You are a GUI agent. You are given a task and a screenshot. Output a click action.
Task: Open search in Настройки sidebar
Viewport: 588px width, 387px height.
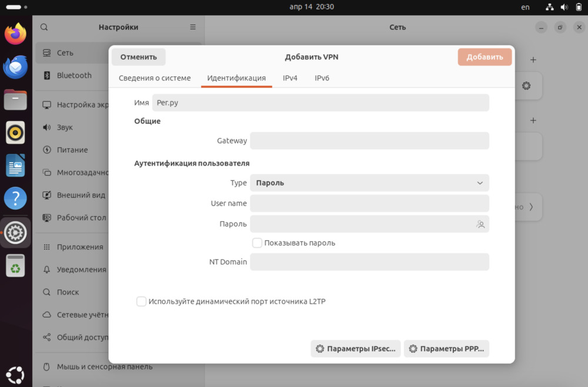pyautogui.click(x=44, y=27)
